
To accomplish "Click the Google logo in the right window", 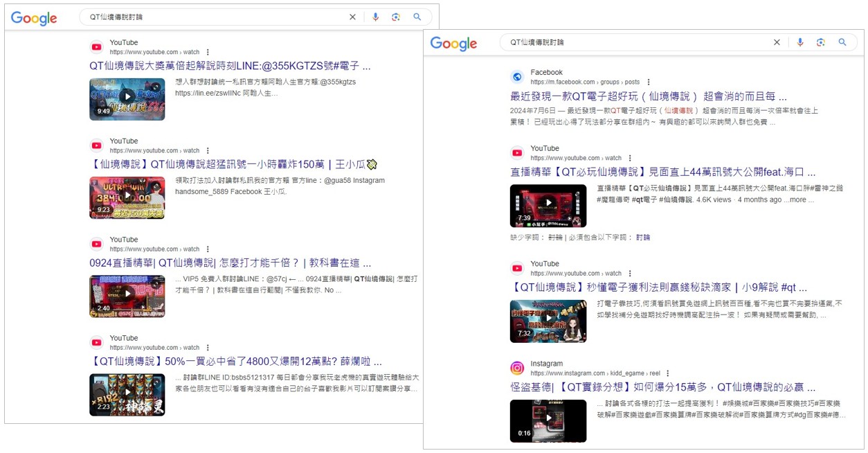I will (454, 44).
